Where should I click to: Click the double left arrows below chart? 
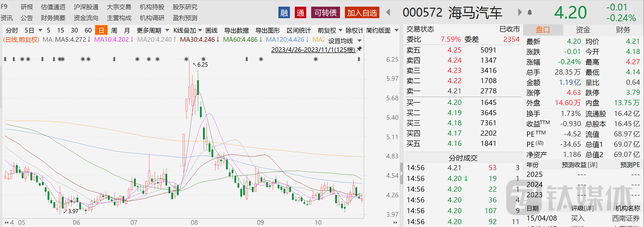tap(6, 222)
